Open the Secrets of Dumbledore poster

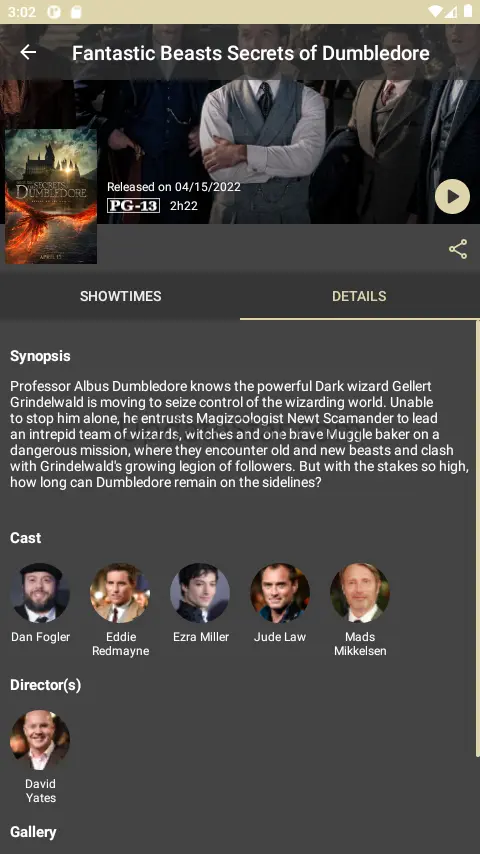click(51, 196)
